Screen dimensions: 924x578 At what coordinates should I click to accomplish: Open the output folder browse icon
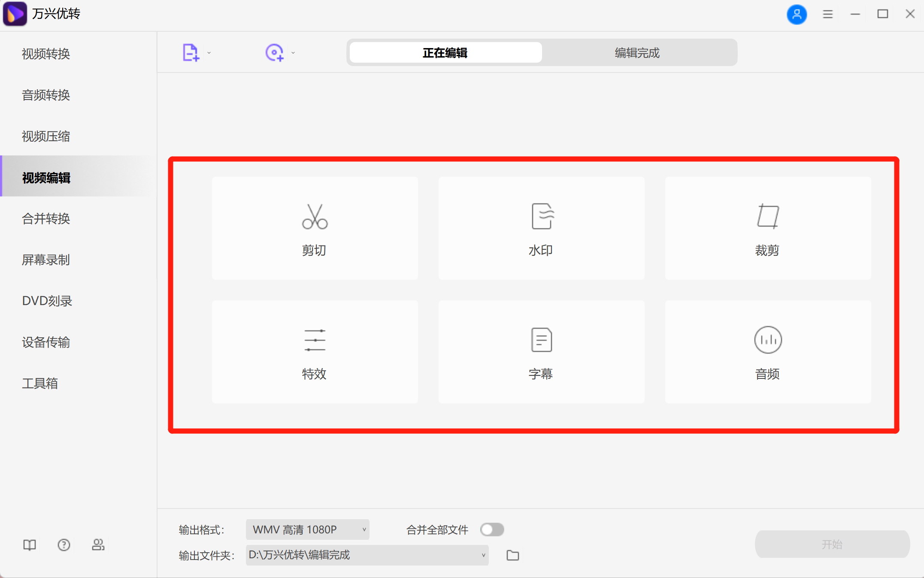click(x=512, y=555)
